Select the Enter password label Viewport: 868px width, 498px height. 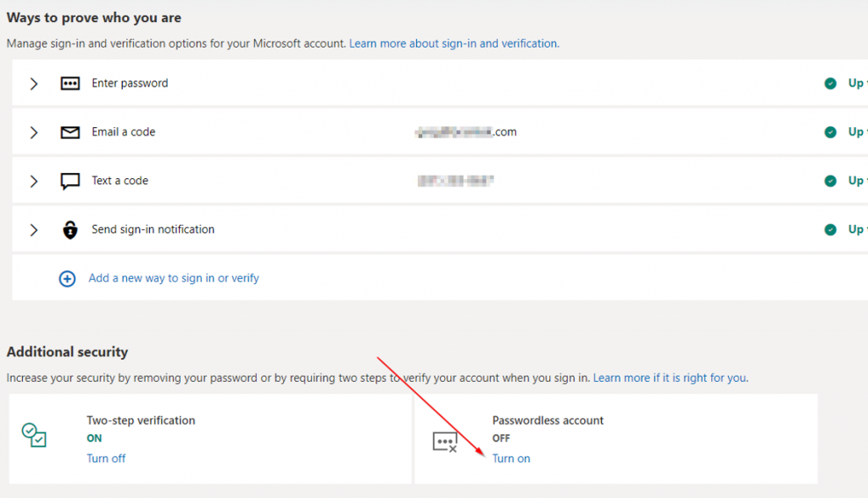click(x=130, y=83)
